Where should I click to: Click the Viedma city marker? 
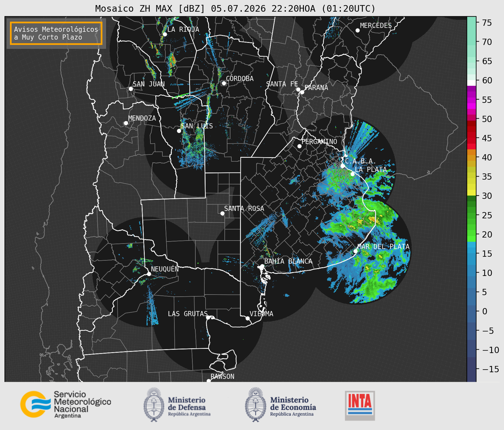pos(247,318)
